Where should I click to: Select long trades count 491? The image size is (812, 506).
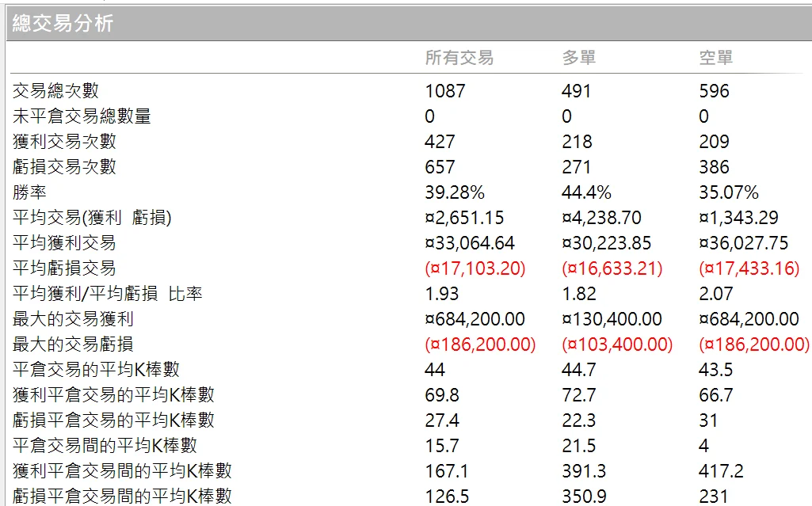576,91
